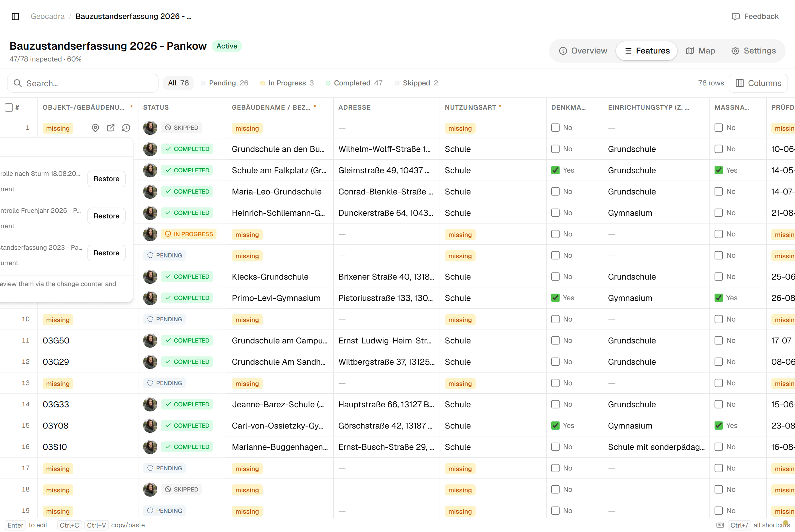The width and height of the screenshot is (795, 532).
Task: Click the location pin icon in row 1
Action: (x=96, y=128)
